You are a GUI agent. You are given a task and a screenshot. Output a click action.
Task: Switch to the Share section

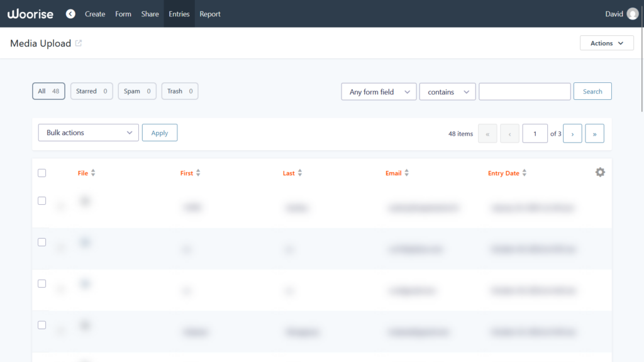150,13
